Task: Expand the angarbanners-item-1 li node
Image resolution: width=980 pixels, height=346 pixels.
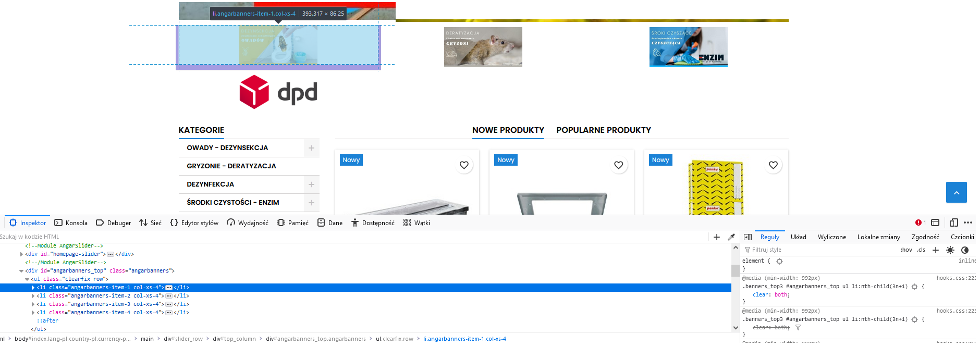Action: (33, 288)
